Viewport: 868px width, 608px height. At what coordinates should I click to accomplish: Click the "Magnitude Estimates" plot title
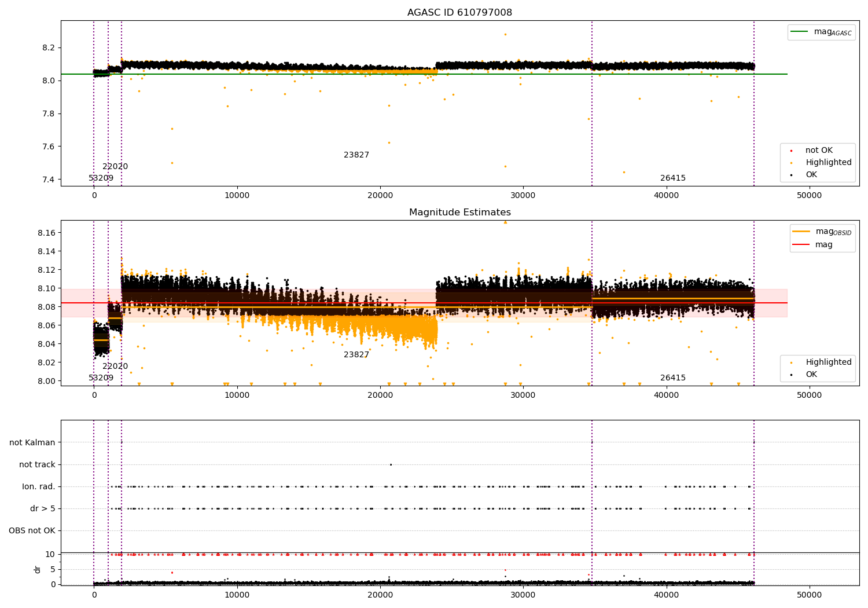tap(459, 213)
